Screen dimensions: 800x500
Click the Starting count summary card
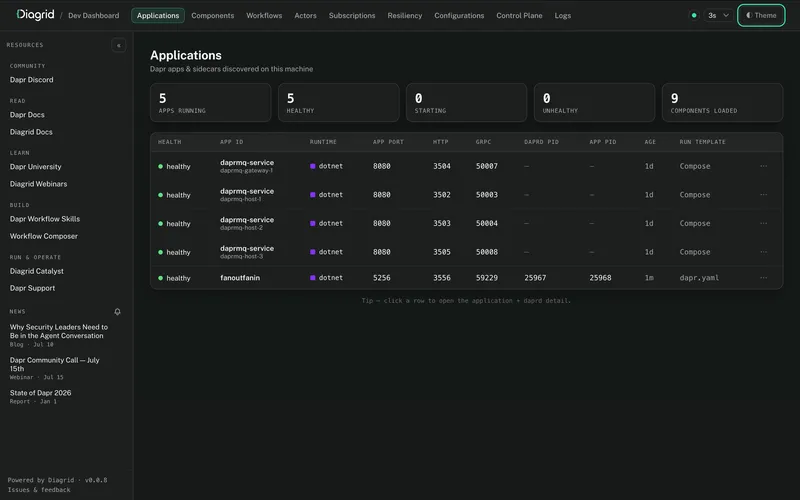point(466,103)
